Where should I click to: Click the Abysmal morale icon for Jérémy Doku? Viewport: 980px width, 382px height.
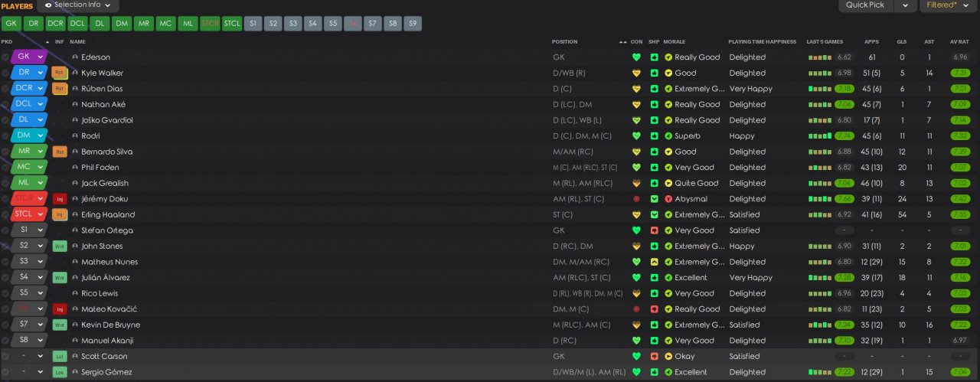click(x=668, y=199)
